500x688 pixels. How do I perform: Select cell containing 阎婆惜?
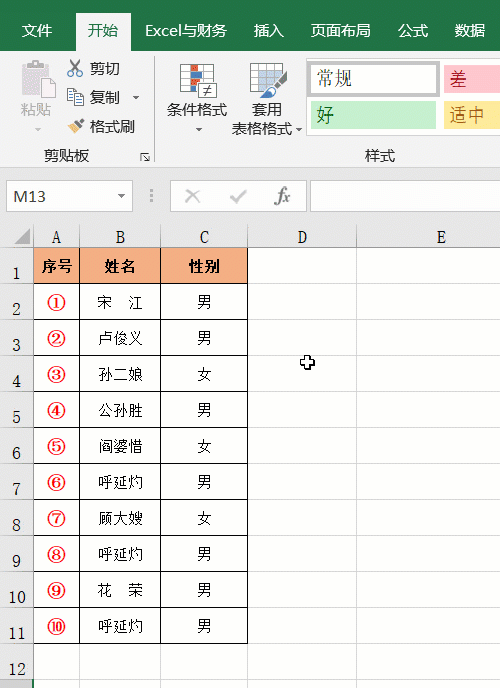click(x=120, y=446)
